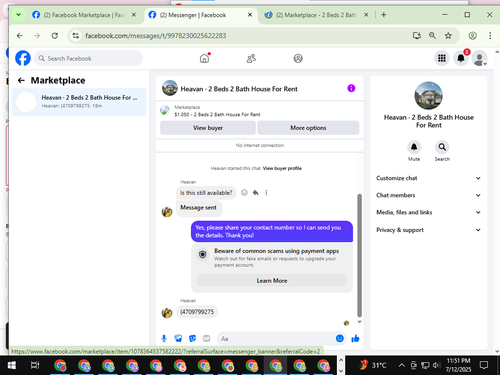
Task: Click the back arrow next to Marketplace
Action: coord(21,80)
